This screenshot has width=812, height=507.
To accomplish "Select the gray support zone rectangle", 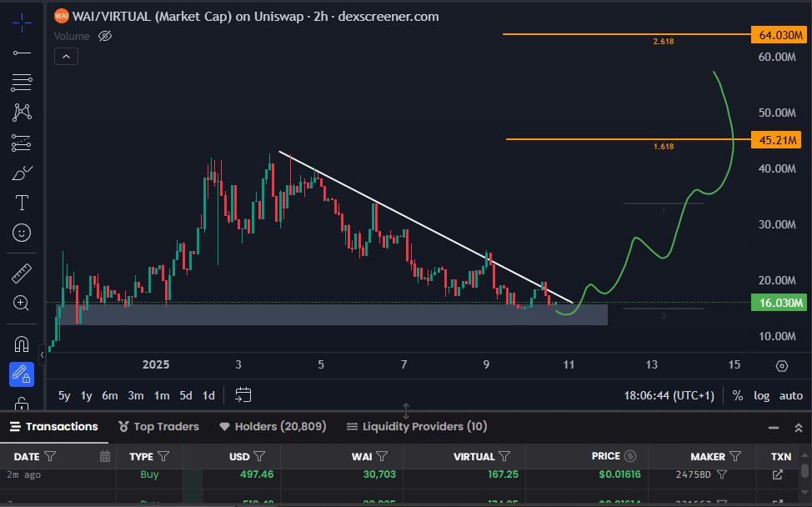I will point(332,315).
